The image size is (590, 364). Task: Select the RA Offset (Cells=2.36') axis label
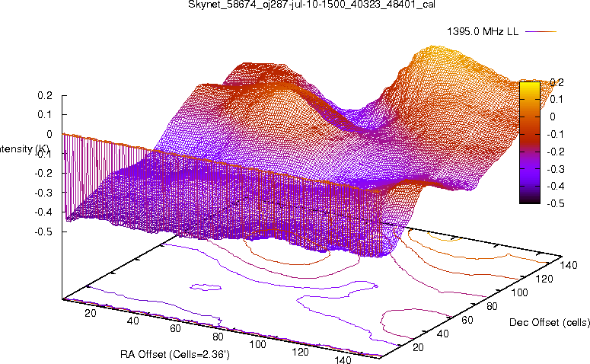[175, 354]
